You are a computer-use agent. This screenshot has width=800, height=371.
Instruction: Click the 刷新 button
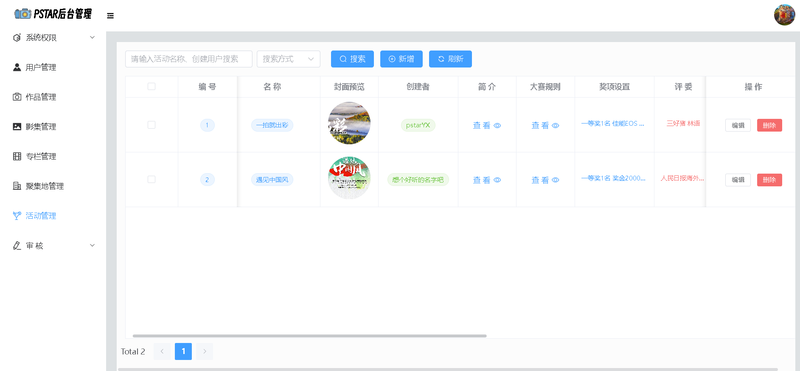tap(451, 59)
